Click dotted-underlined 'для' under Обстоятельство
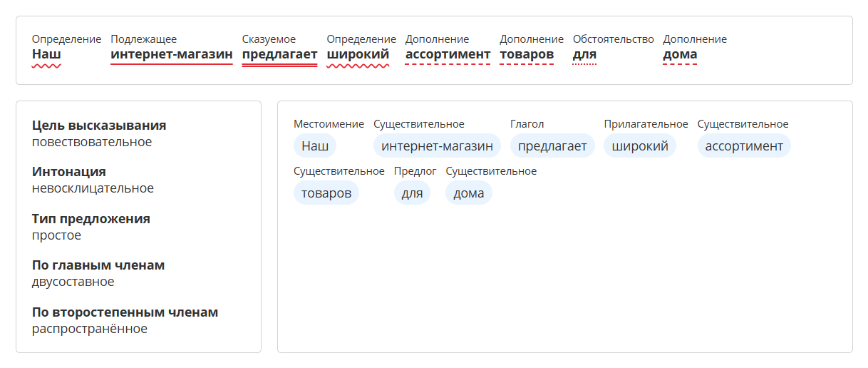868x368 pixels. 584,54
